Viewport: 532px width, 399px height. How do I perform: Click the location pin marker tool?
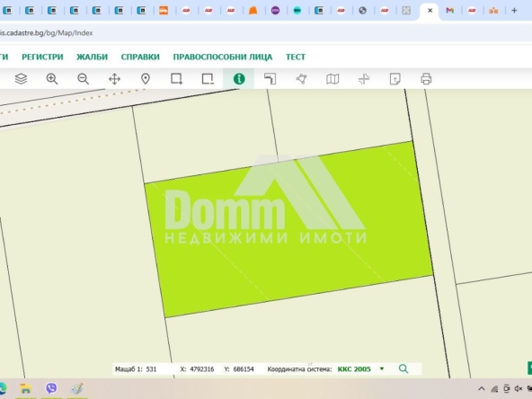(146, 79)
